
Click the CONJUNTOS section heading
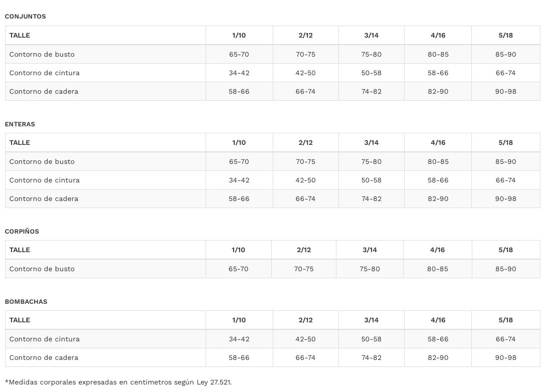25,17
